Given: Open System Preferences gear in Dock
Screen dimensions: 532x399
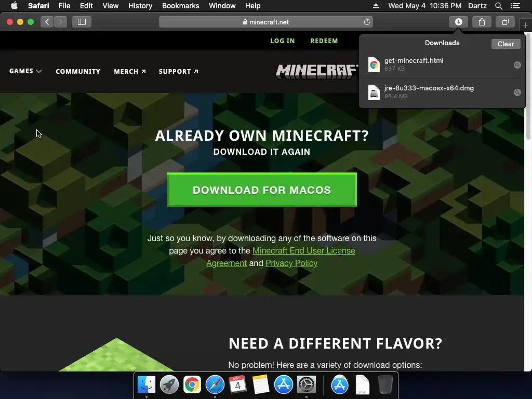Looking at the screenshot, I should 307,384.
